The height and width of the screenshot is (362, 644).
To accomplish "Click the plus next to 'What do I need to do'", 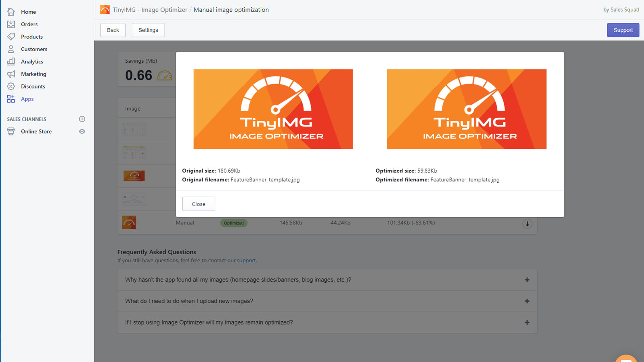I will point(527,301).
